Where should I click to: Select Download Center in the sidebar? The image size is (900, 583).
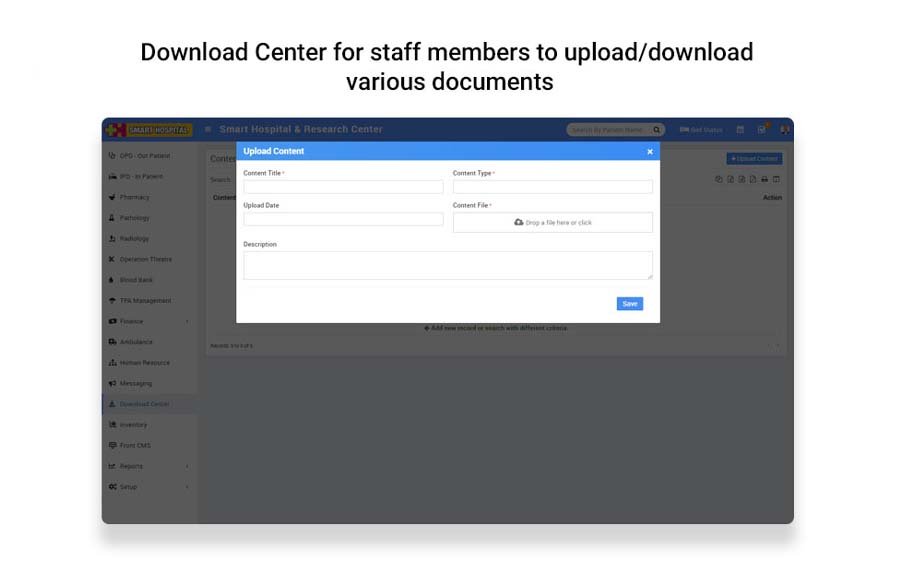pos(143,404)
